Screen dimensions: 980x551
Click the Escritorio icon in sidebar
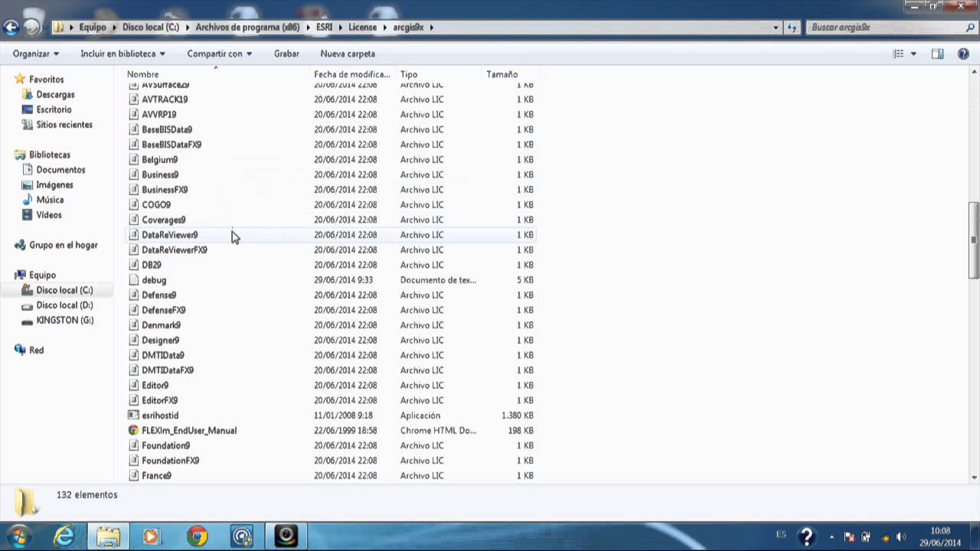[28, 109]
